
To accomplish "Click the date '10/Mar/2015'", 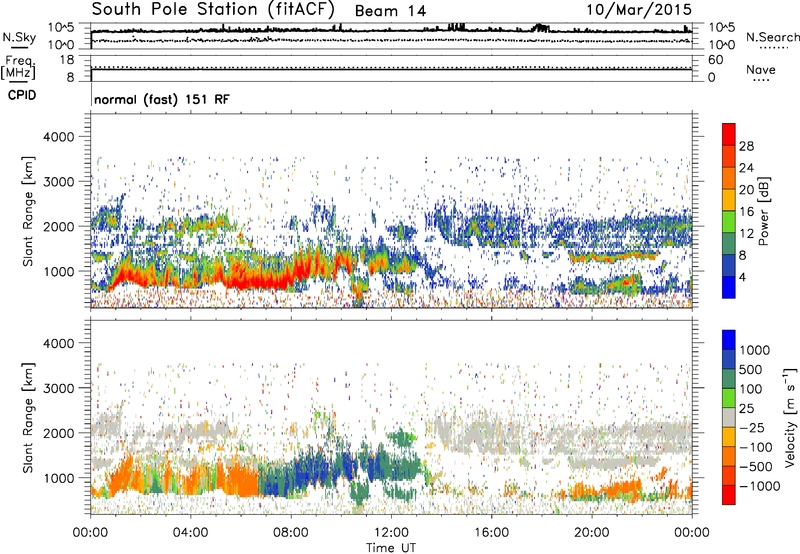I will click(x=639, y=10).
